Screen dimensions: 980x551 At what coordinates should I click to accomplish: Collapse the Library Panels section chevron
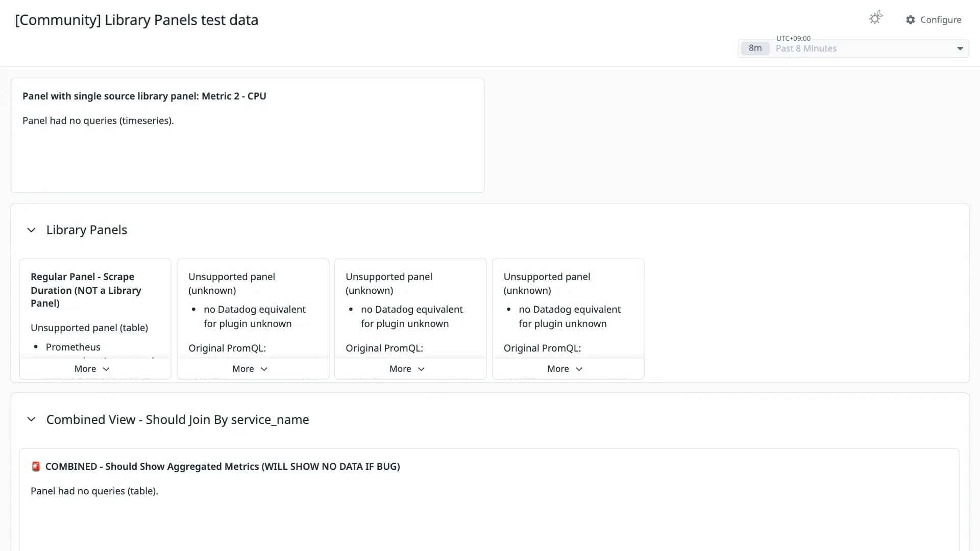pyautogui.click(x=31, y=230)
